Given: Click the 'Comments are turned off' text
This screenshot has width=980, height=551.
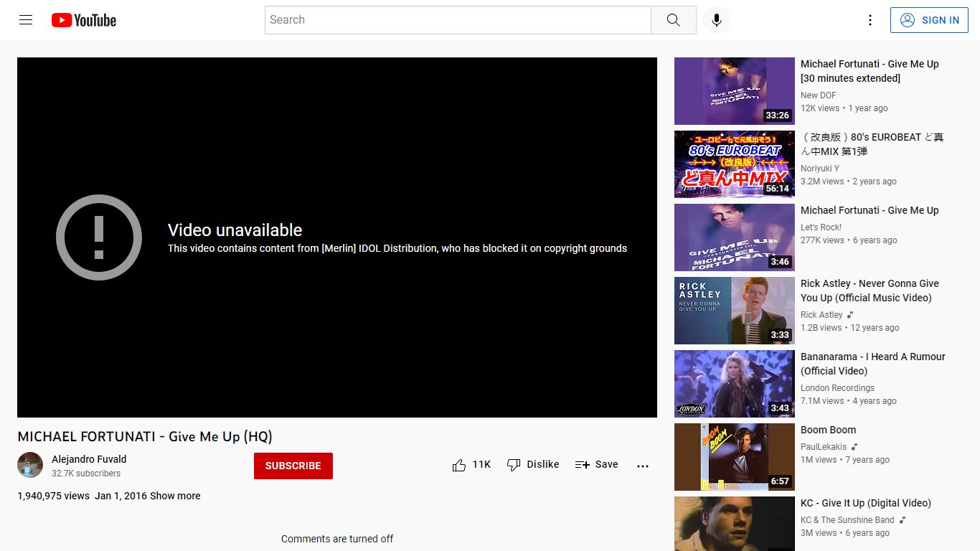Looking at the screenshot, I should (x=337, y=539).
